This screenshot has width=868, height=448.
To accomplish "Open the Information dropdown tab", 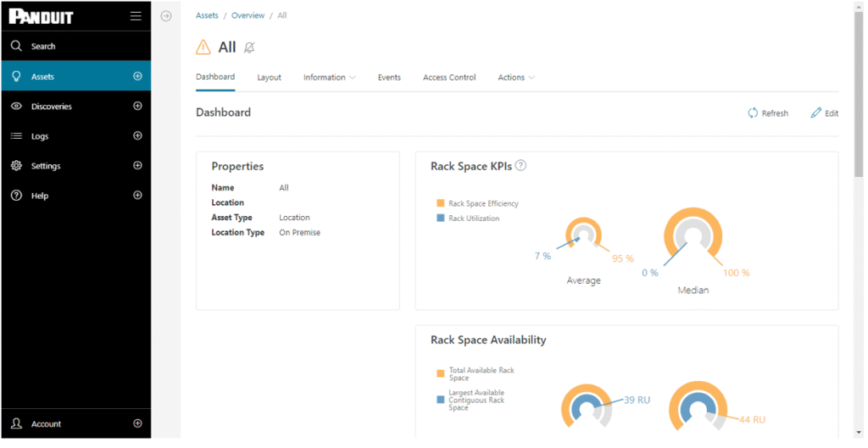I will point(329,78).
